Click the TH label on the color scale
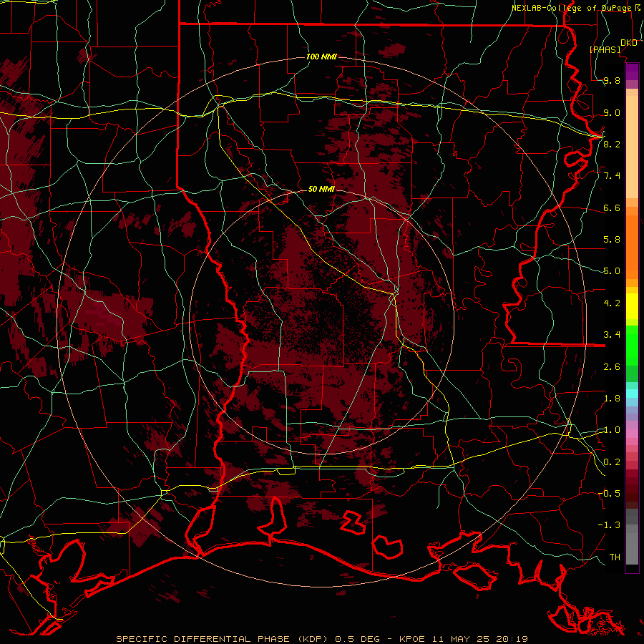Screen dimensions: 644x644 [x=615, y=557]
